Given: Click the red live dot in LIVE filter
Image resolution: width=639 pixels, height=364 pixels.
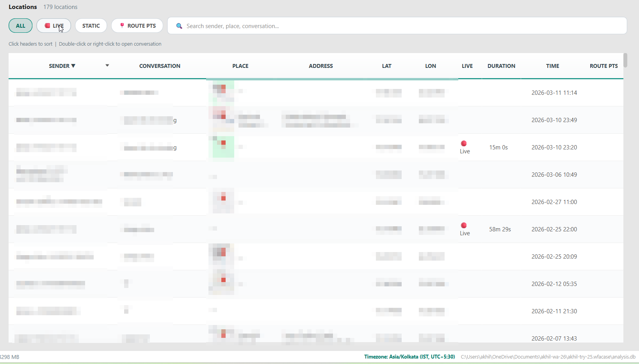Looking at the screenshot, I should (47, 26).
